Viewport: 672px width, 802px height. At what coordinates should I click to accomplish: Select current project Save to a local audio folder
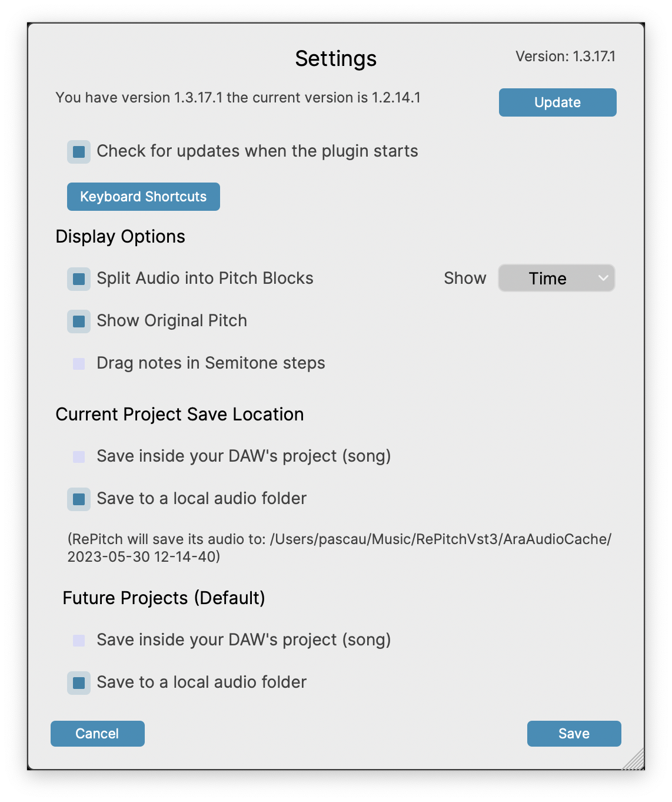pos(79,499)
